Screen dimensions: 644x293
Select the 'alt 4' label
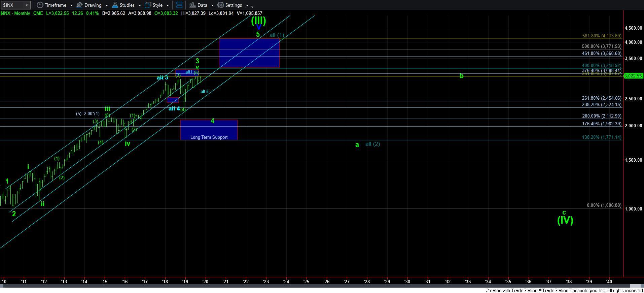pyautogui.click(x=174, y=109)
